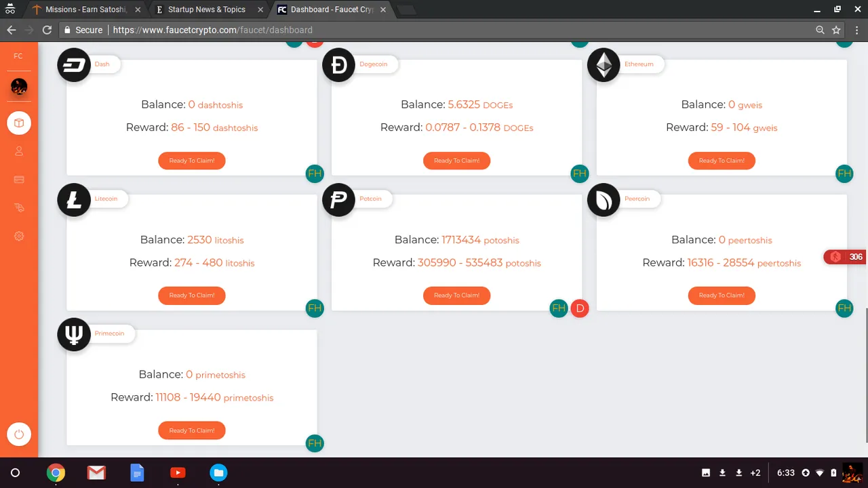Click the Dogecoin logo icon
Image resolution: width=868 pixels, height=488 pixels.
coord(338,65)
